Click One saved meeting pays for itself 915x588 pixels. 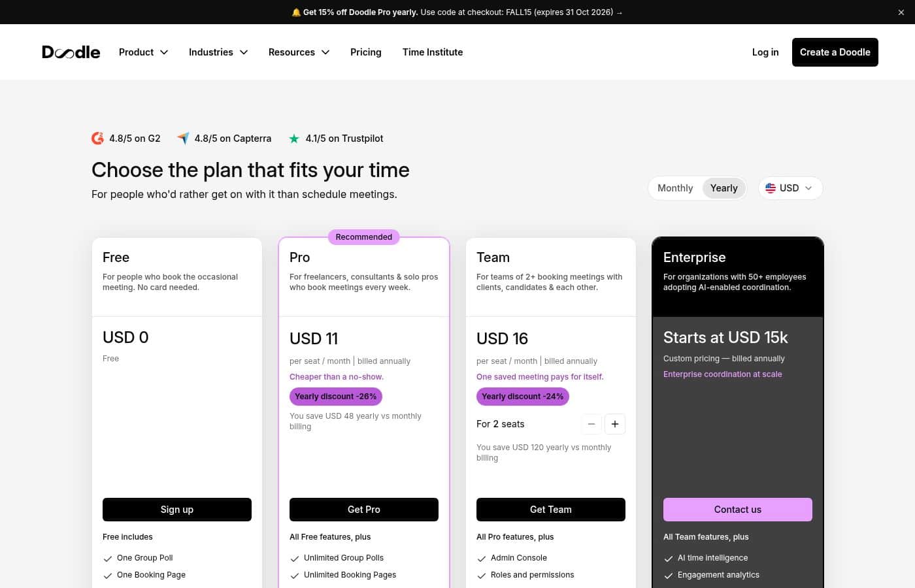(x=540, y=377)
